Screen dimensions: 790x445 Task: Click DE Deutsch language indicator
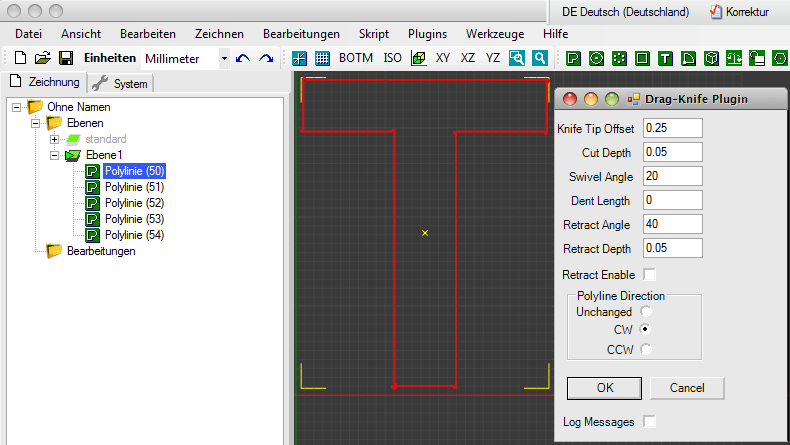(x=625, y=12)
